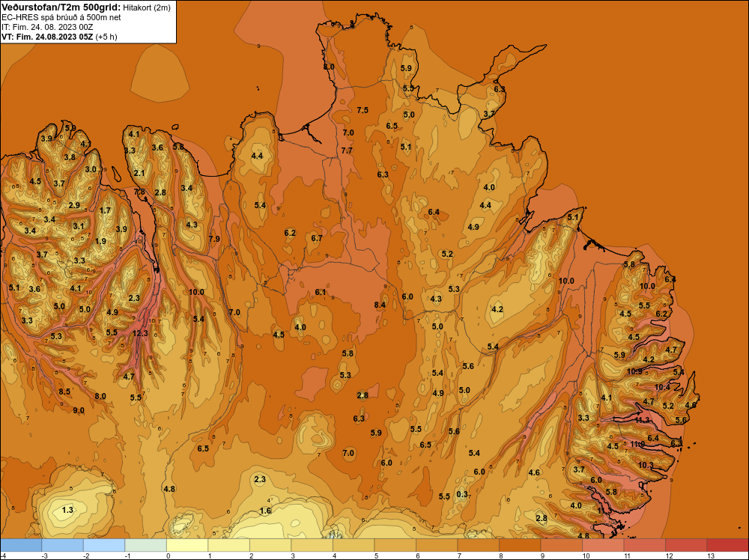Click the "(+5 h)" forecast offset text

click(106, 37)
